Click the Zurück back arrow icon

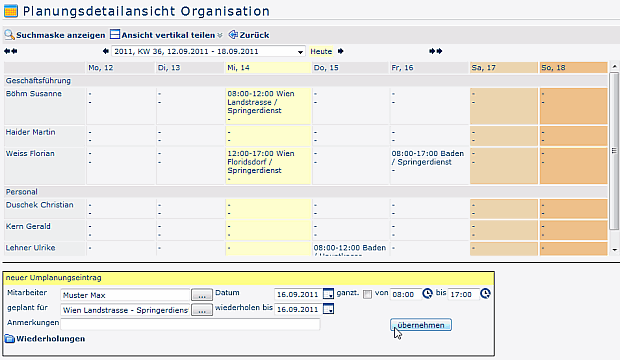click(x=233, y=35)
